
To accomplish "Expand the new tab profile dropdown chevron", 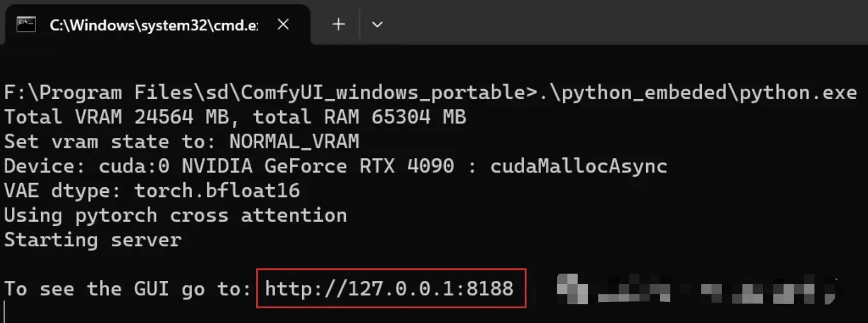I will point(377,24).
